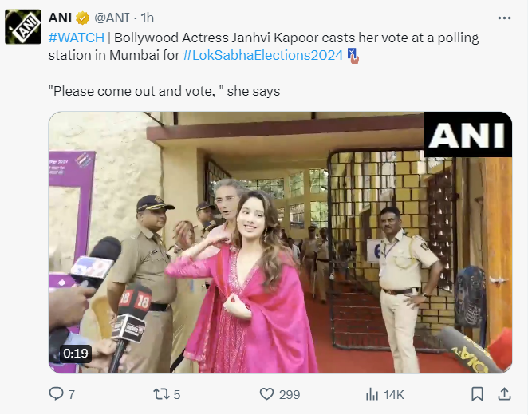Like the tweet with heart icon

coord(268,394)
